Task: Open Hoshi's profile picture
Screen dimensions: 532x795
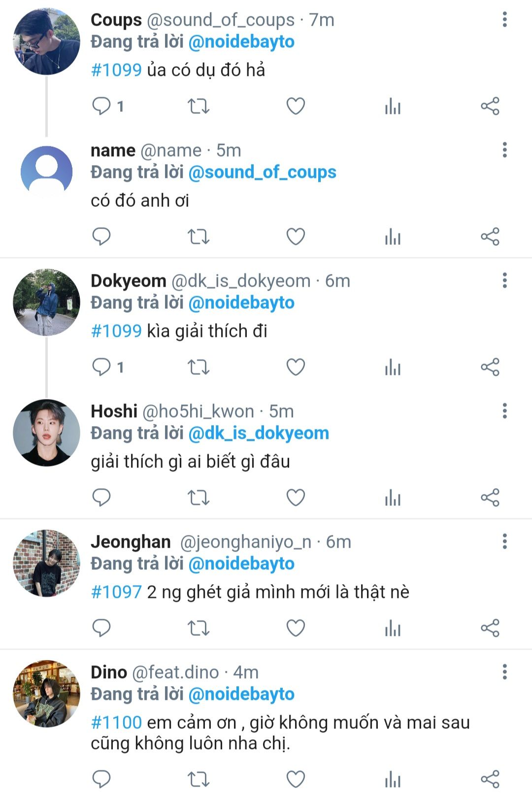Action: point(46,433)
